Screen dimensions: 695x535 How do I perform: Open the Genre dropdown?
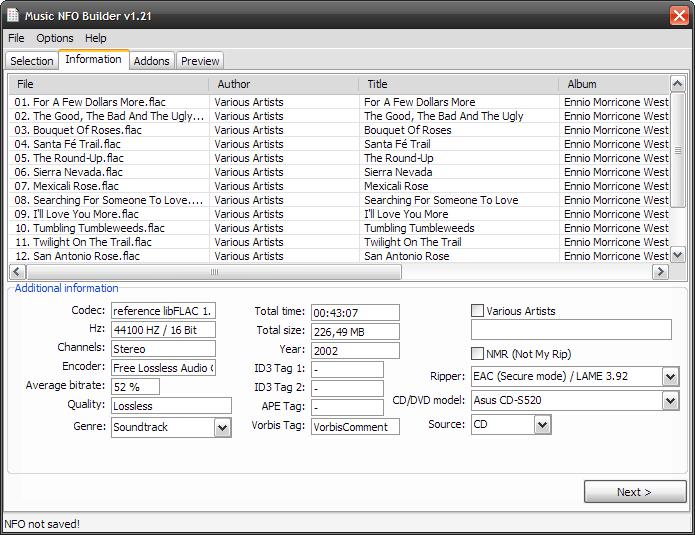coord(222,427)
